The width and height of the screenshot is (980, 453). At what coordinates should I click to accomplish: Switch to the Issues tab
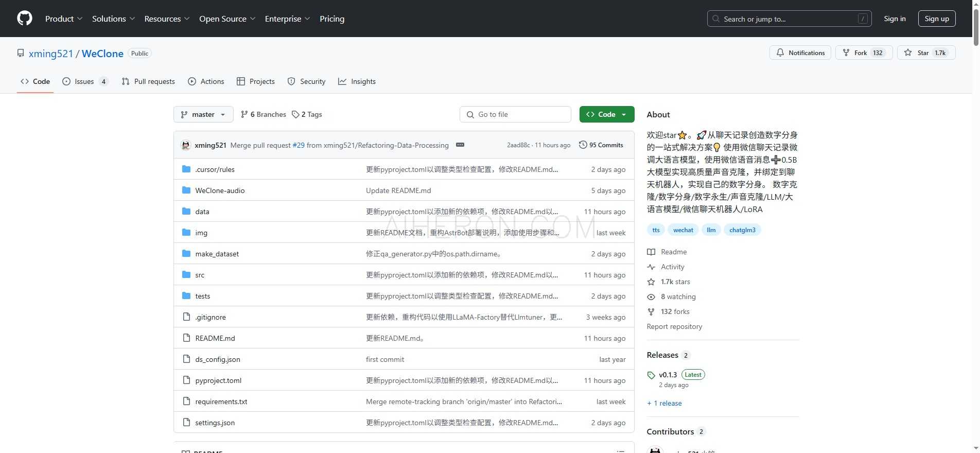coord(85,81)
